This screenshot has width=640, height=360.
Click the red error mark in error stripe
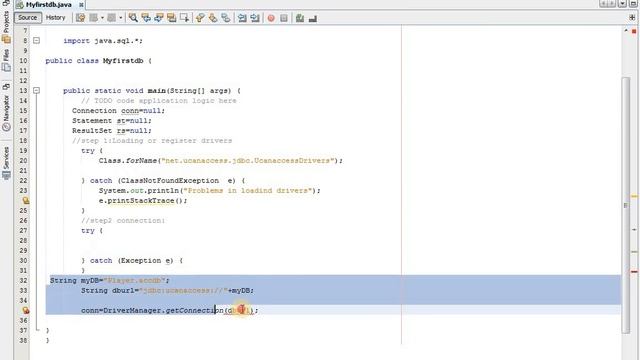[634, 271]
